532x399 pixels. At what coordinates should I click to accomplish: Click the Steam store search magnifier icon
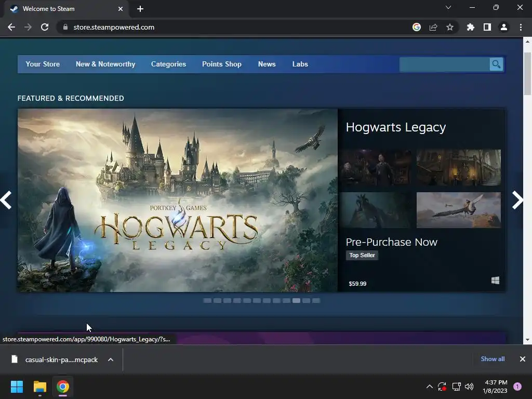pos(496,64)
